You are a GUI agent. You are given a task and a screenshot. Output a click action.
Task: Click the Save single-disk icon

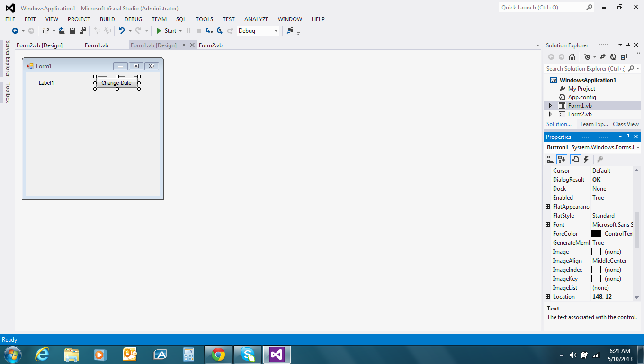pos(72,31)
